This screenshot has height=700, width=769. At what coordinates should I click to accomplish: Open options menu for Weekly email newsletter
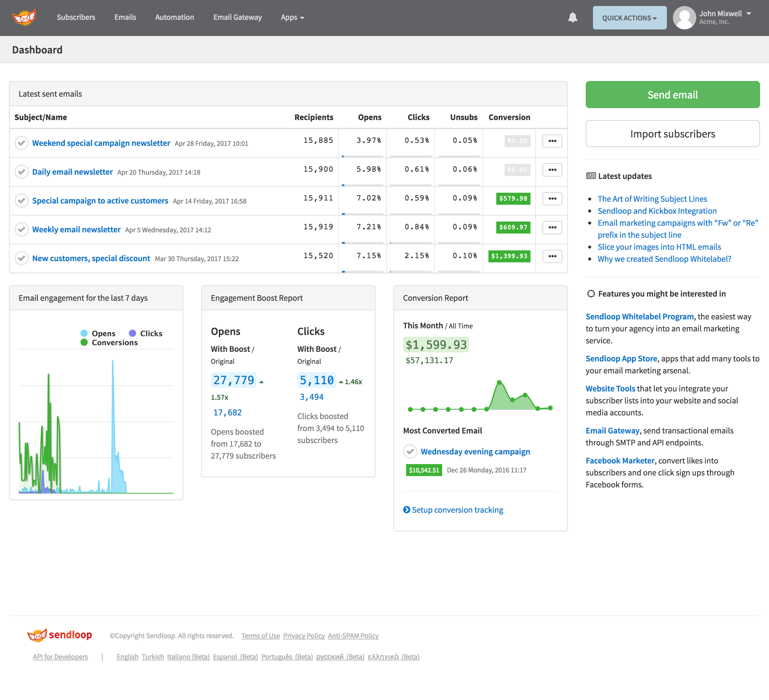tap(552, 227)
